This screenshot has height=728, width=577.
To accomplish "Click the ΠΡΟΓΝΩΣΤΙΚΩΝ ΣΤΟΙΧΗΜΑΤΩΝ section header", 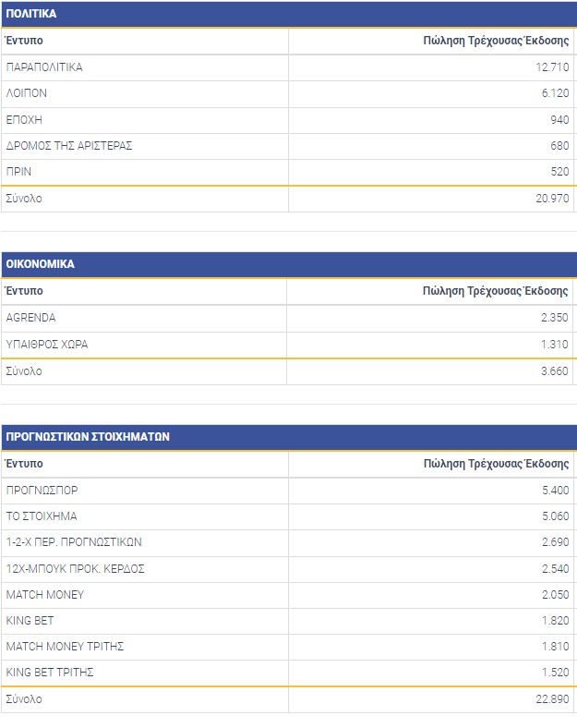I will [x=88, y=437].
